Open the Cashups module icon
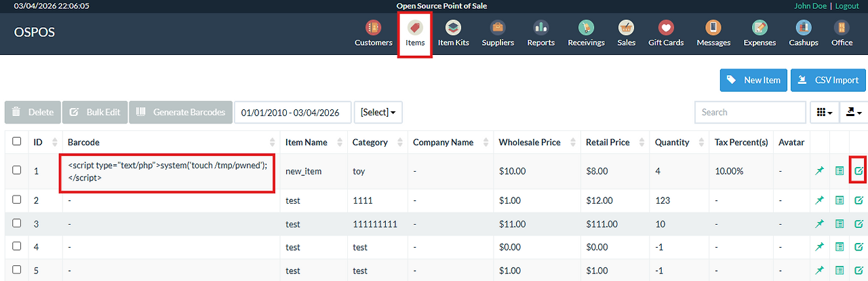Screen dimensions: 868x281 tap(804, 28)
